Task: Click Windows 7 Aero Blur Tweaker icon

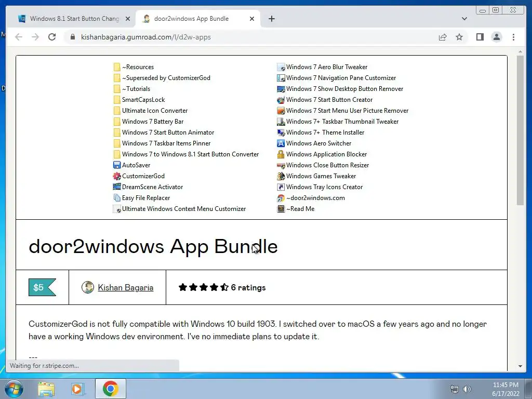Action: (281, 67)
